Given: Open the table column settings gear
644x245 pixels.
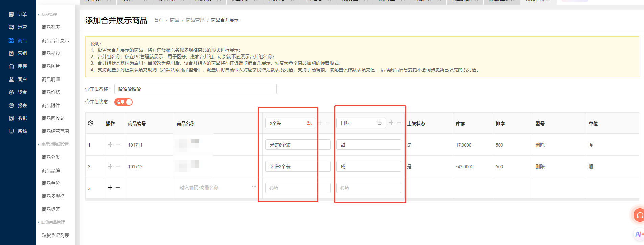Looking at the screenshot, I should coord(91,123).
